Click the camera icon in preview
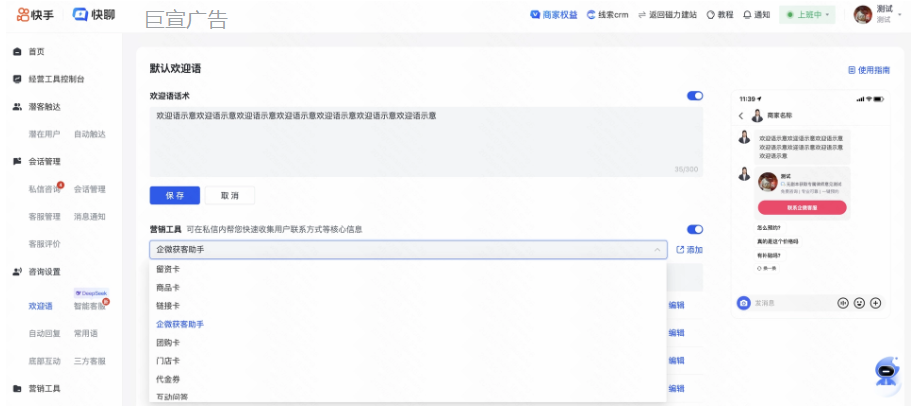913x410 pixels. (744, 303)
